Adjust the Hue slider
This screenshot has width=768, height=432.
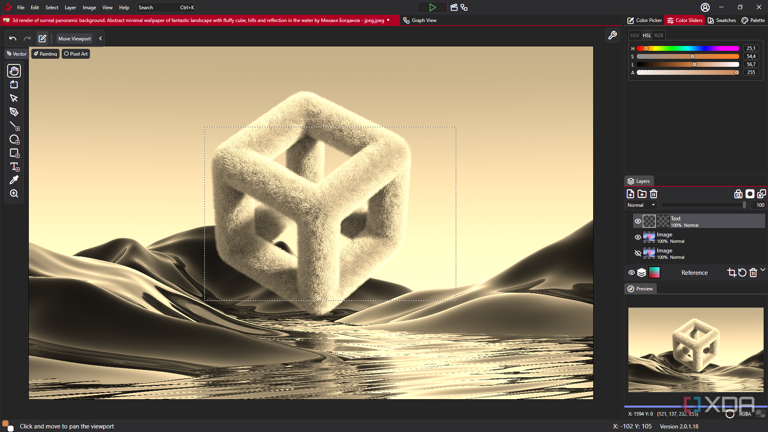point(688,48)
